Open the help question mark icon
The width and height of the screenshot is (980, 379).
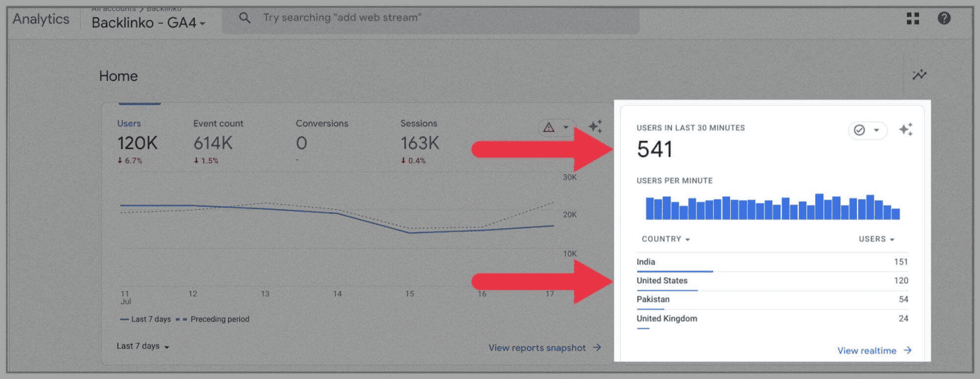pos(944,18)
